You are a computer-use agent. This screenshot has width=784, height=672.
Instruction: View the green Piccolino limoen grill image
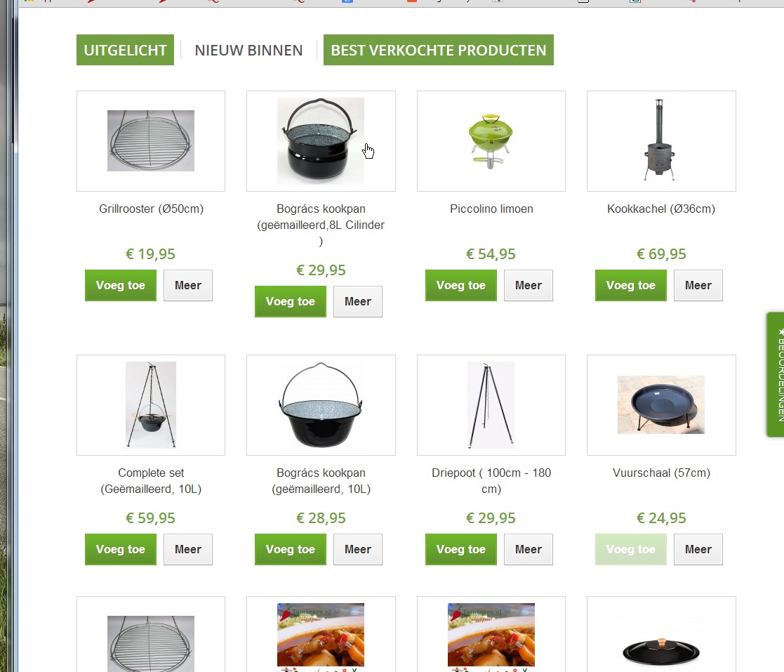(x=491, y=140)
